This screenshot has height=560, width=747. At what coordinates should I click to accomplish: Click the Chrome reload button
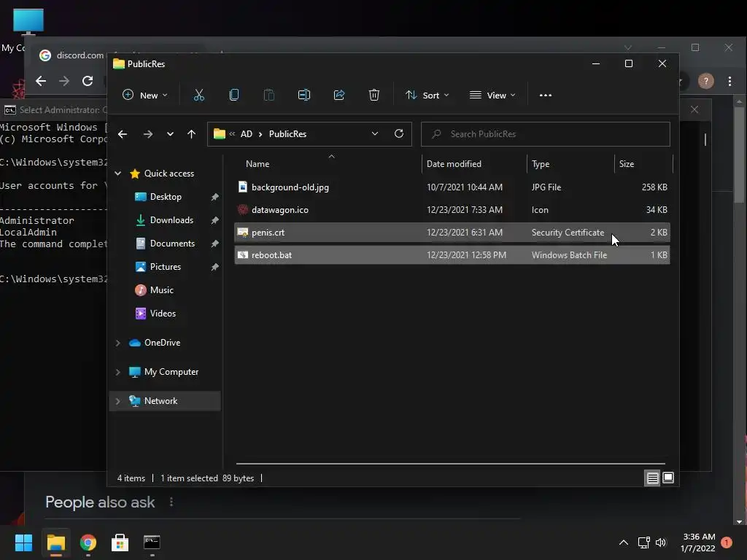88,81
